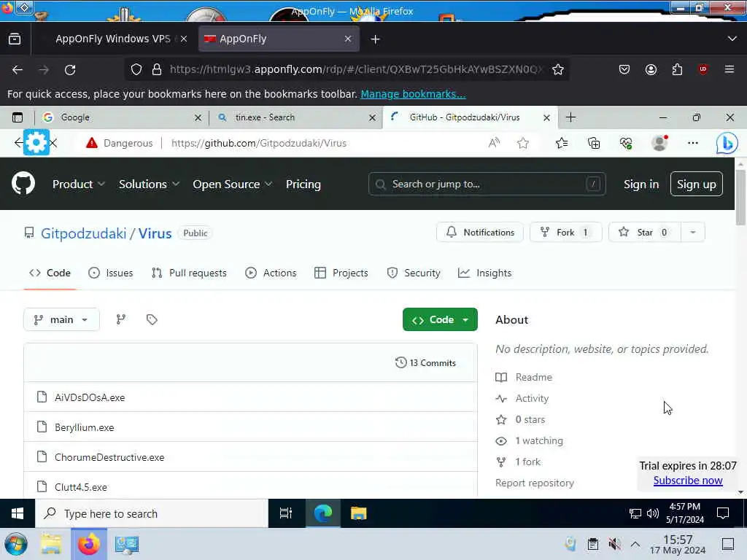Click the page vertical scrollbar thumb

(740, 197)
